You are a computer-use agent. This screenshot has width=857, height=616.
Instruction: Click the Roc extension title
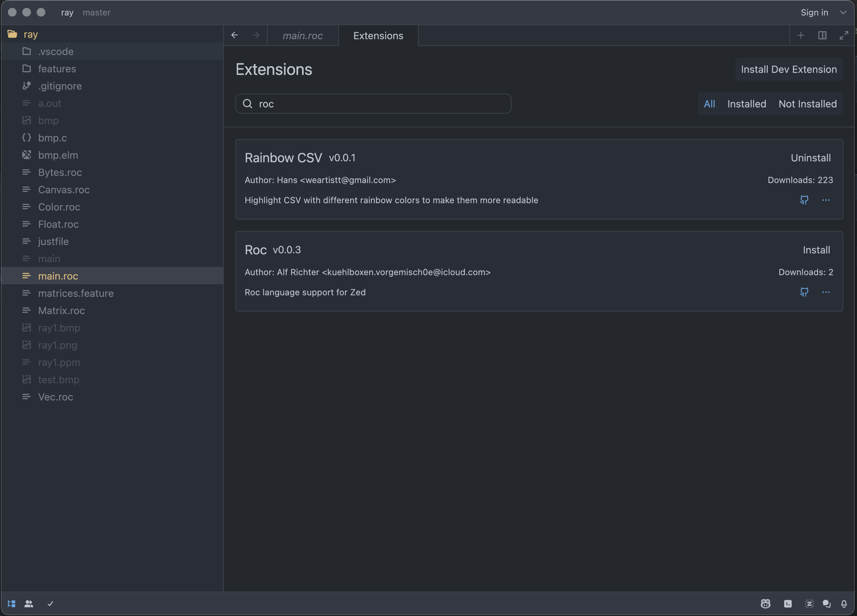click(x=256, y=250)
